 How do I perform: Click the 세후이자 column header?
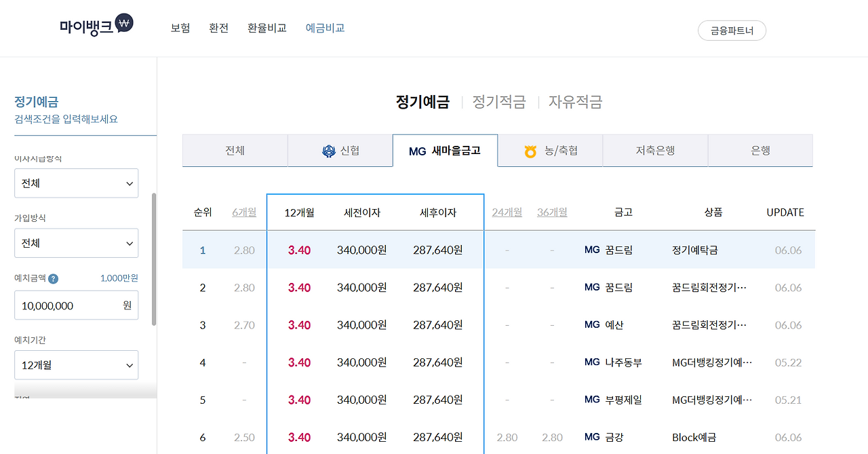[438, 212]
